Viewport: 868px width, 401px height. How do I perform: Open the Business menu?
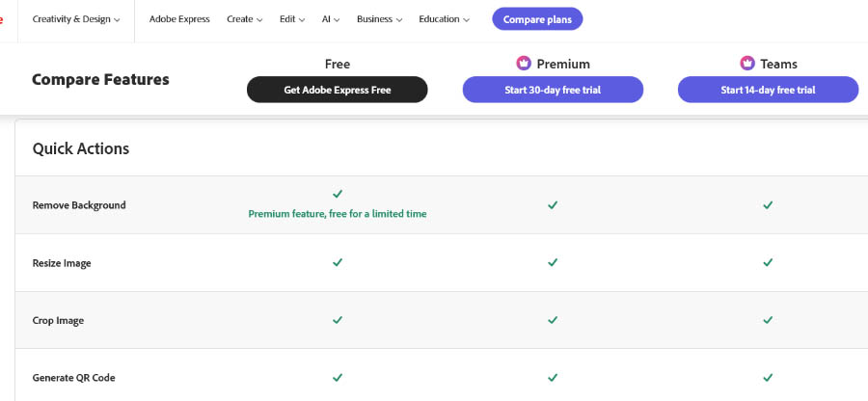click(x=379, y=19)
